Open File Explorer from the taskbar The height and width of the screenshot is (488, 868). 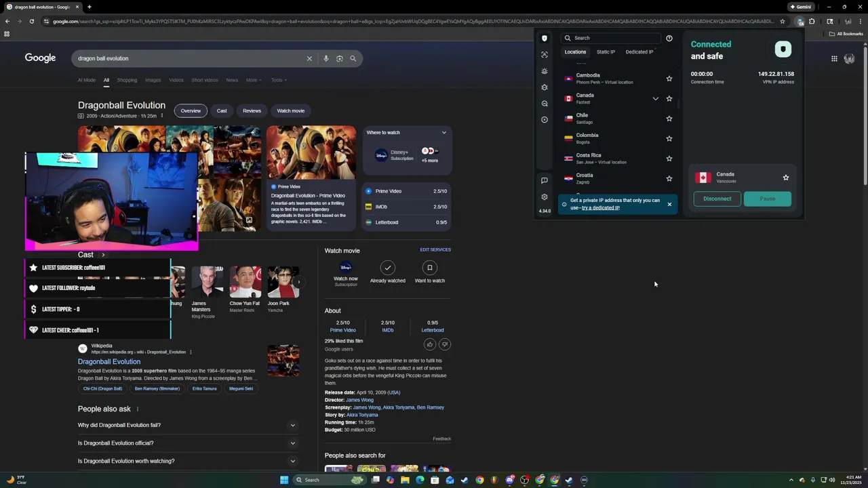click(405, 480)
